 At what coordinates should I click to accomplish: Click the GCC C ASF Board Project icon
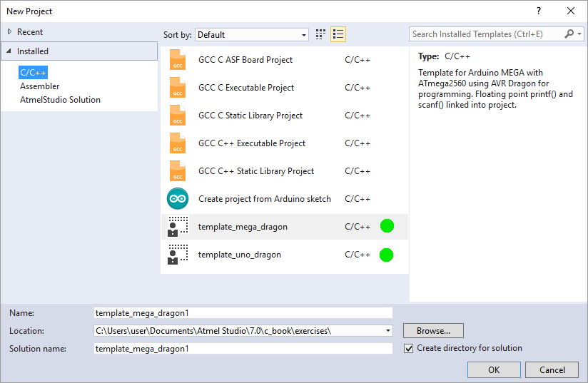(x=177, y=60)
